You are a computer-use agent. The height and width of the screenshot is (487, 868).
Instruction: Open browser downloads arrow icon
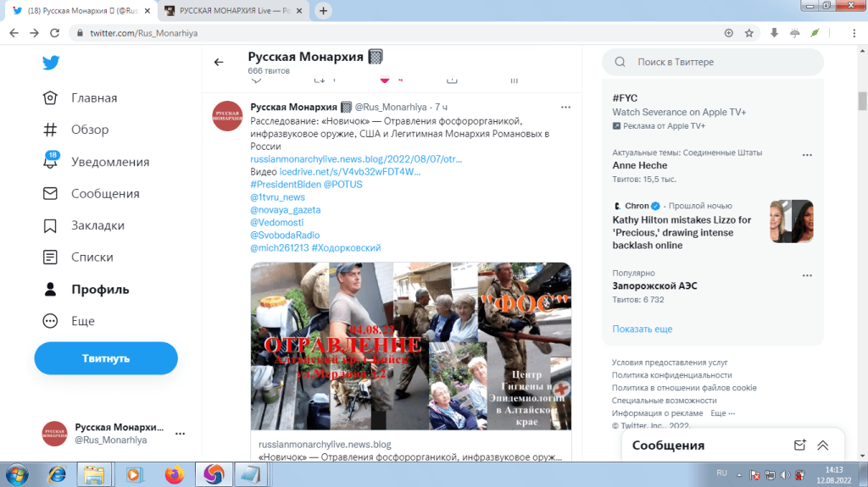(x=775, y=33)
